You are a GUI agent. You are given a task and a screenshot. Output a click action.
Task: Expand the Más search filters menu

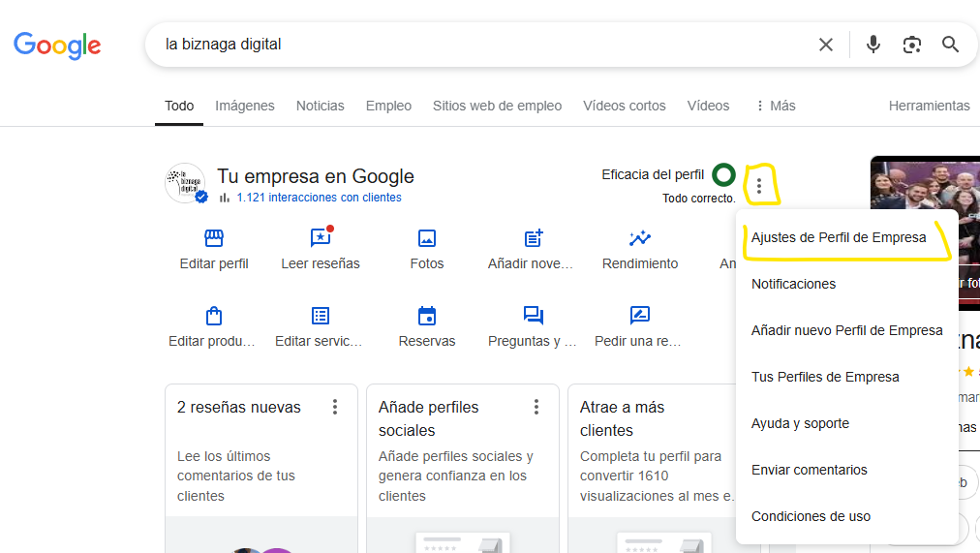click(x=776, y=106)
